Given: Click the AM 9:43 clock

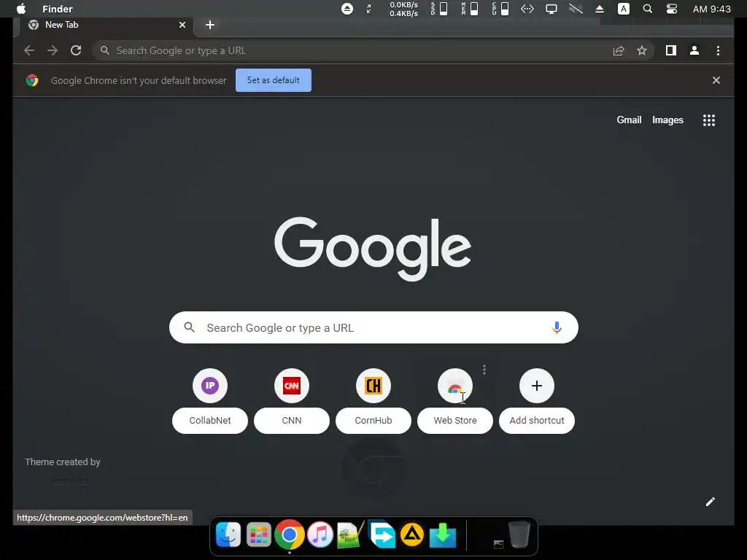Looking at the screenshot, I should [711, 9].
